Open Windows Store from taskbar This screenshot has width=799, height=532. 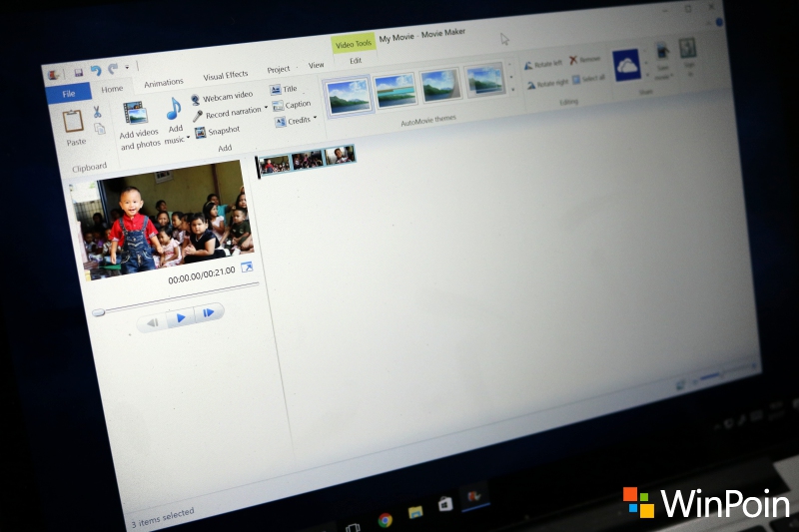coord(445,504)
